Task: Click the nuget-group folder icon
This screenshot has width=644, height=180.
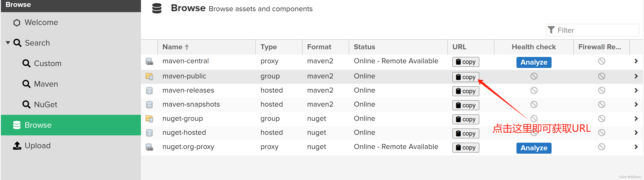Action: (149, 119)
